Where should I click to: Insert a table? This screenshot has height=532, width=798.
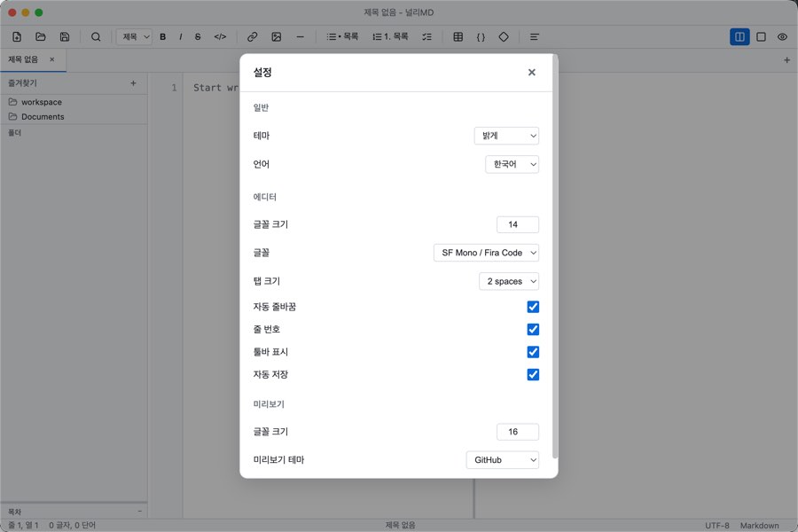[458, 36]
